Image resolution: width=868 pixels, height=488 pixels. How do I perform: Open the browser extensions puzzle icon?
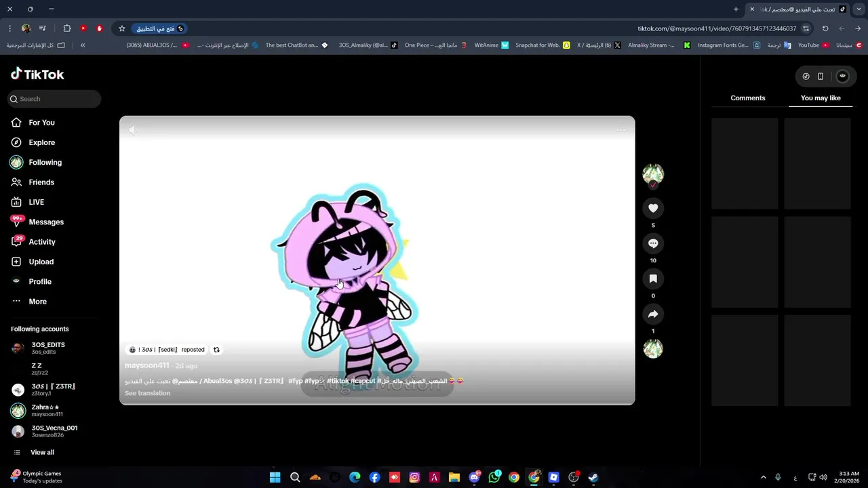tap(67, 28)
